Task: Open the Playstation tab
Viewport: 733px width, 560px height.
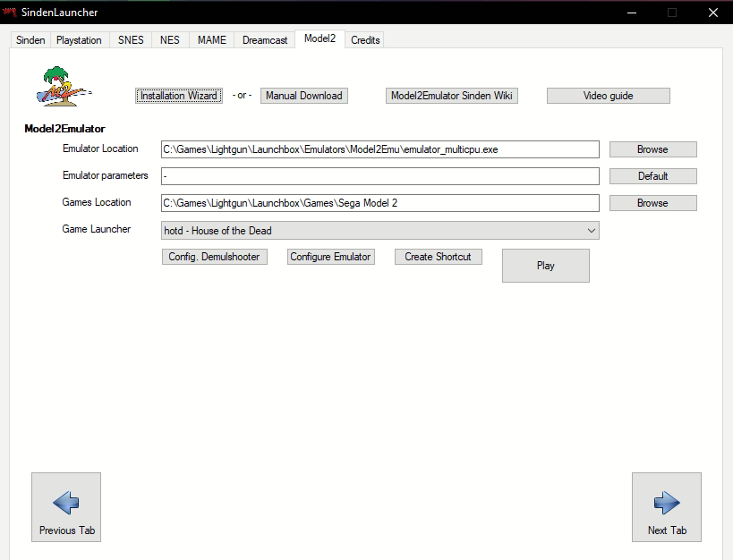Action: [79, 40]
